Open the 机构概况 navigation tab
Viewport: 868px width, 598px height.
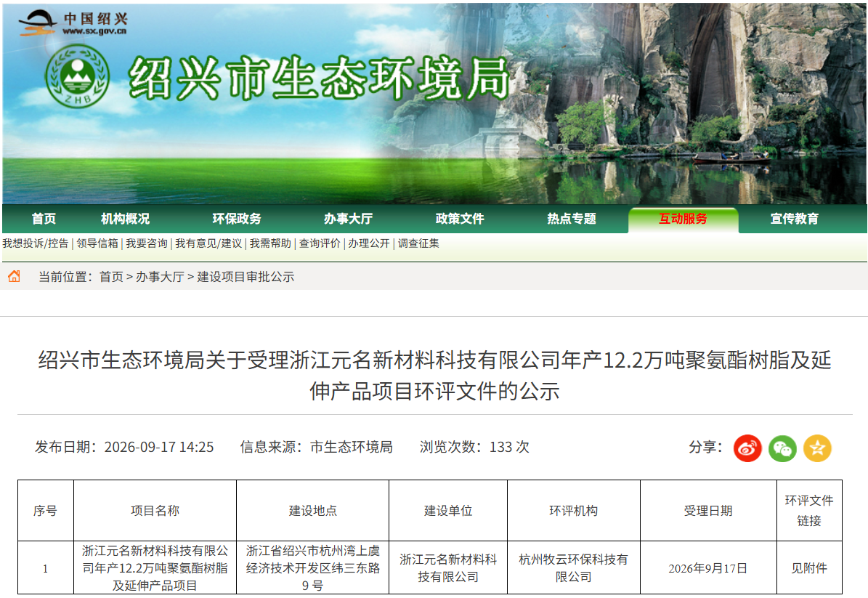125,219
